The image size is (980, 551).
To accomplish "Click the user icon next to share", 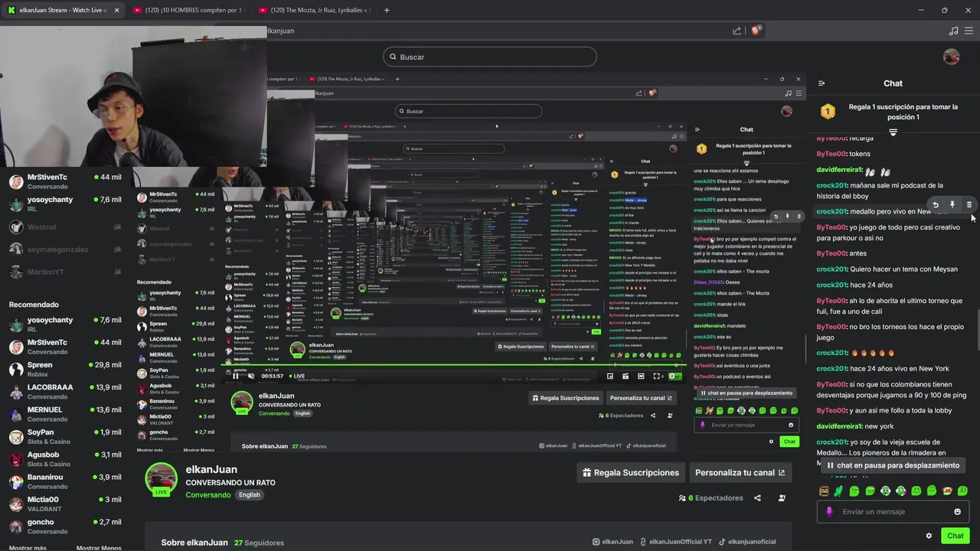I will 782,498.
